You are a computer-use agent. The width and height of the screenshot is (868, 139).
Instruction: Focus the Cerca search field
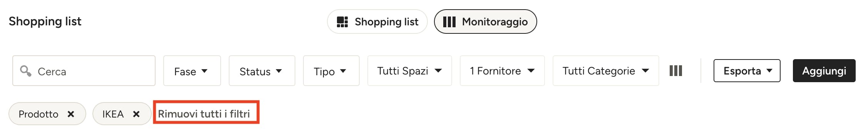pyautogui.click(x=84, y=71)
